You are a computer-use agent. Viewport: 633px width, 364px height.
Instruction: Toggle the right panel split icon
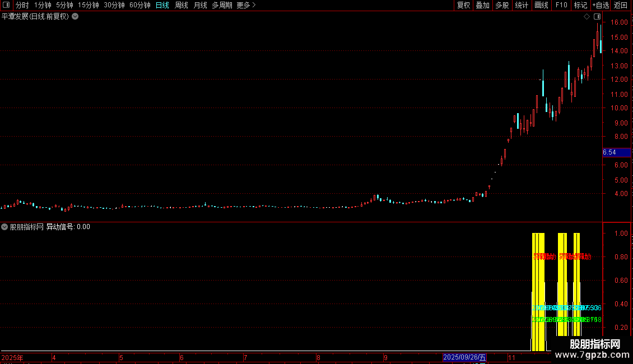click(x=597, y=17)
